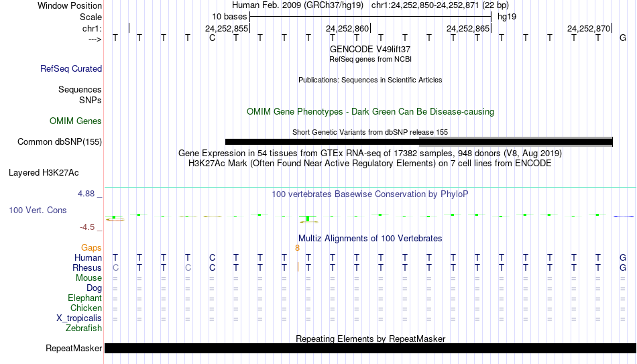637x364 pixels.
Task: Click the 24,252,855 position marker
Action: pos(226,28)
